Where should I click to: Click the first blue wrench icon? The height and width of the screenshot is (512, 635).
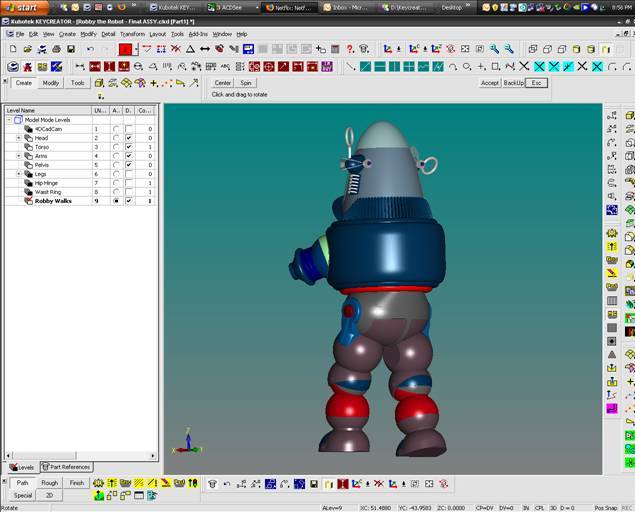[494, 49]
